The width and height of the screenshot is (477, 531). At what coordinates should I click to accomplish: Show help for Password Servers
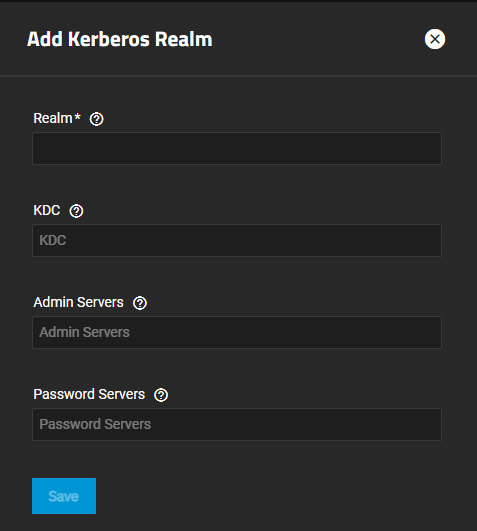coord(161,395)
